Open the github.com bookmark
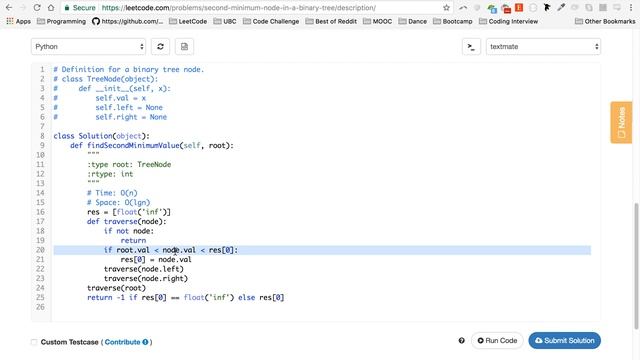The width and height of the screenshot is (640, 360). coord(127,21)
